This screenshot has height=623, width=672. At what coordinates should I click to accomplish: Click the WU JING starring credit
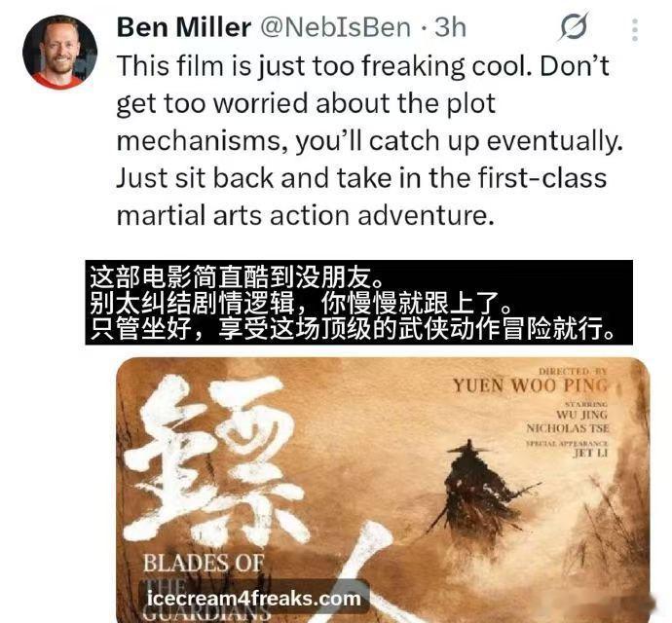tap(582, 415)
